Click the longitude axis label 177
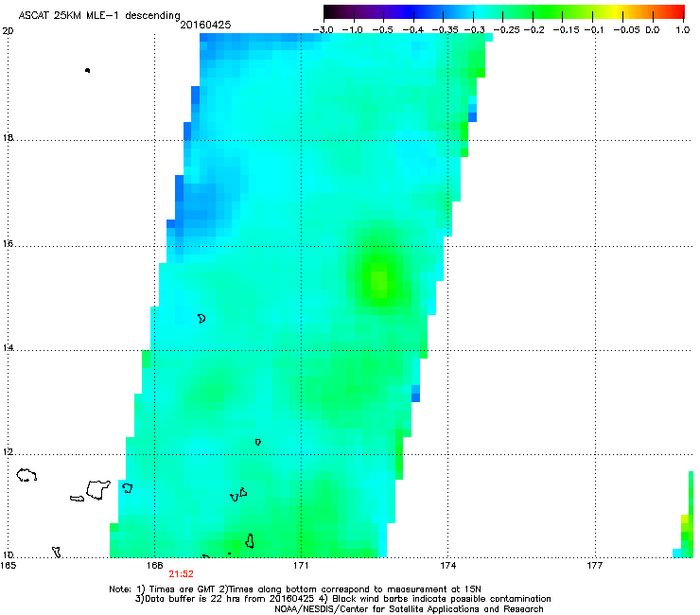 coord(595,566)
